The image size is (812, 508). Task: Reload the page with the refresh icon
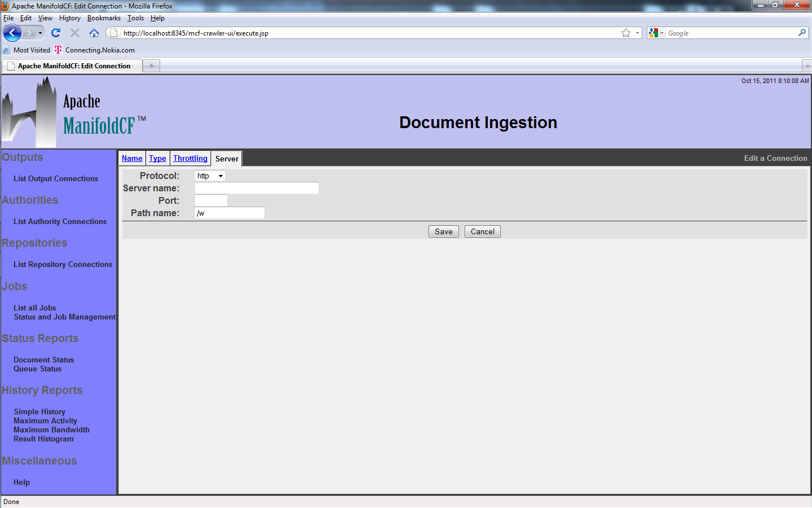pyautogui.click(x=56, y=33)
